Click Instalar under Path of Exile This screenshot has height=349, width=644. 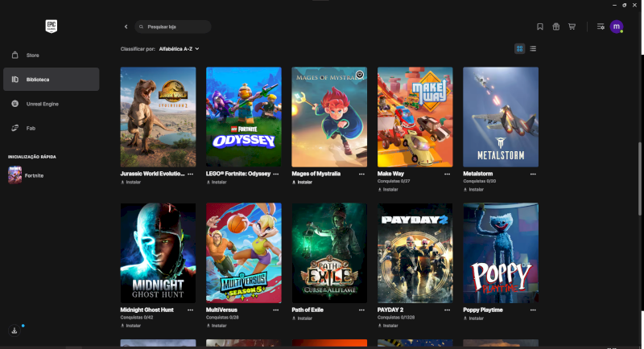point(303,318)
